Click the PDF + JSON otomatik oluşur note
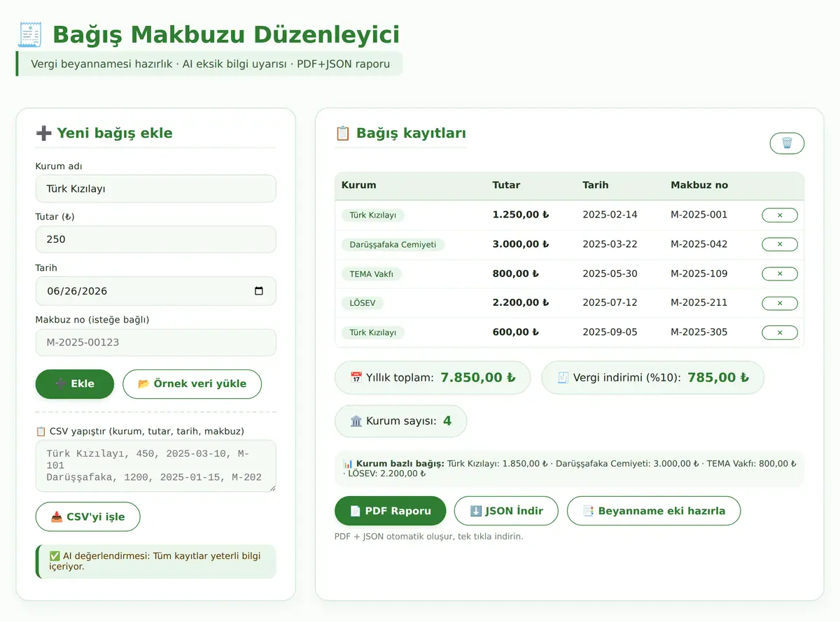 429,537
